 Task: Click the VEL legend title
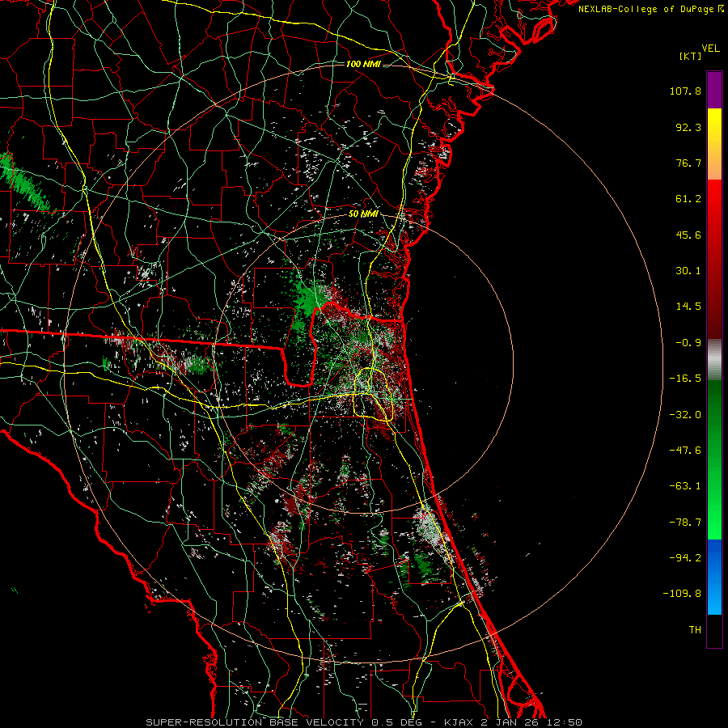pyautogui.click(x=711, y=49)
